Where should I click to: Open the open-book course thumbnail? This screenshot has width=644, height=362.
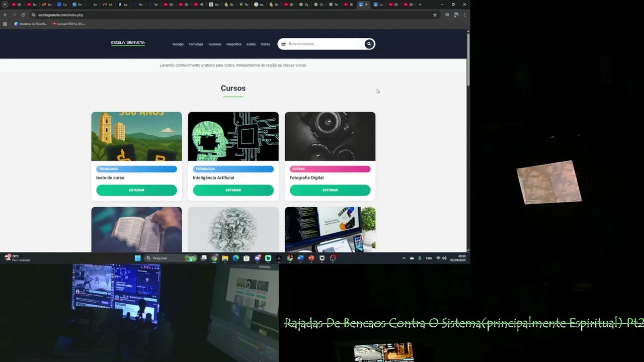[136, 229]
